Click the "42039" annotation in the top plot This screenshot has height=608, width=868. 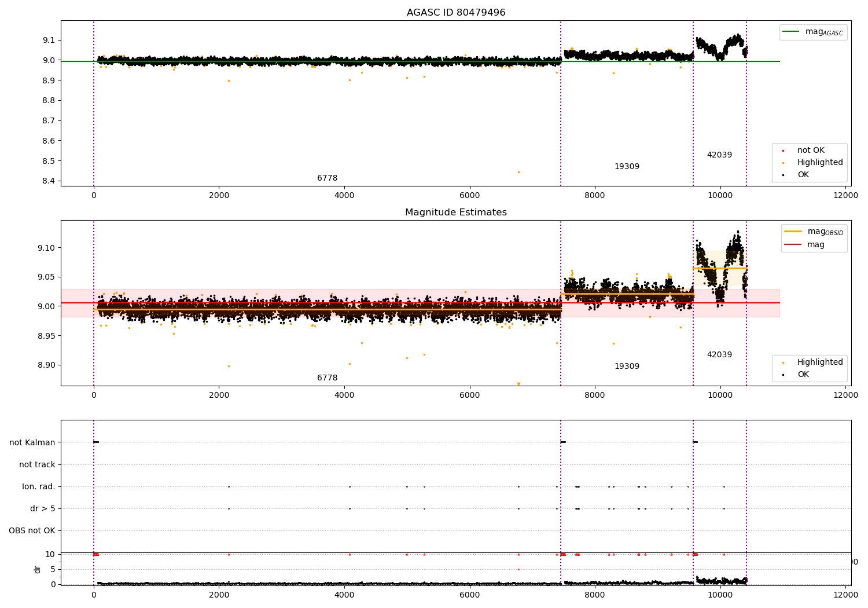[x=719, y=155]
